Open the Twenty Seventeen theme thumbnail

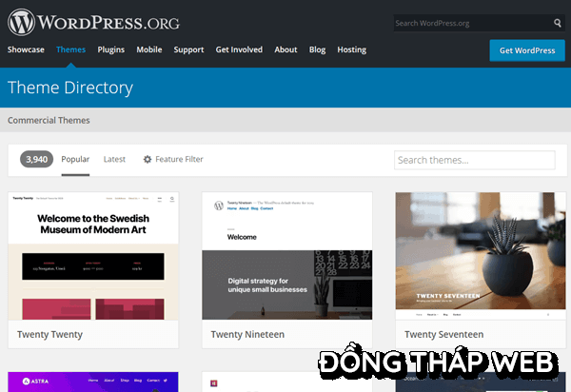click(x=481, y=256)
